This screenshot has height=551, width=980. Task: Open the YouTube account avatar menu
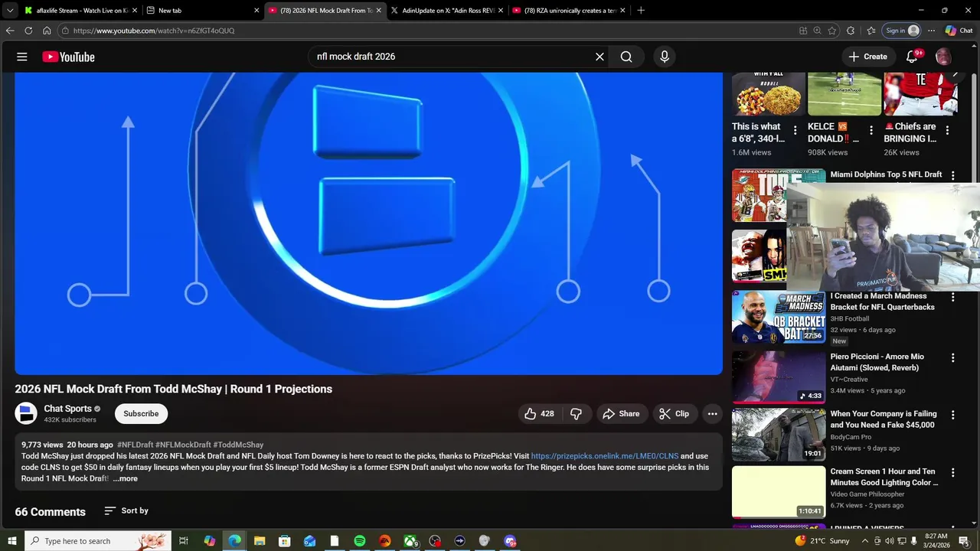(943, 57)
